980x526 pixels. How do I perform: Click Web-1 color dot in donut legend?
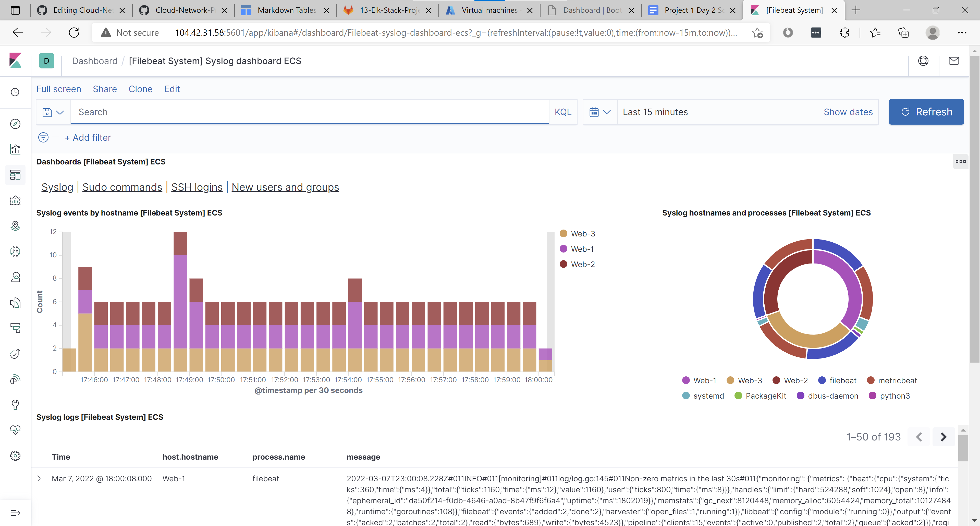(686, 380)
